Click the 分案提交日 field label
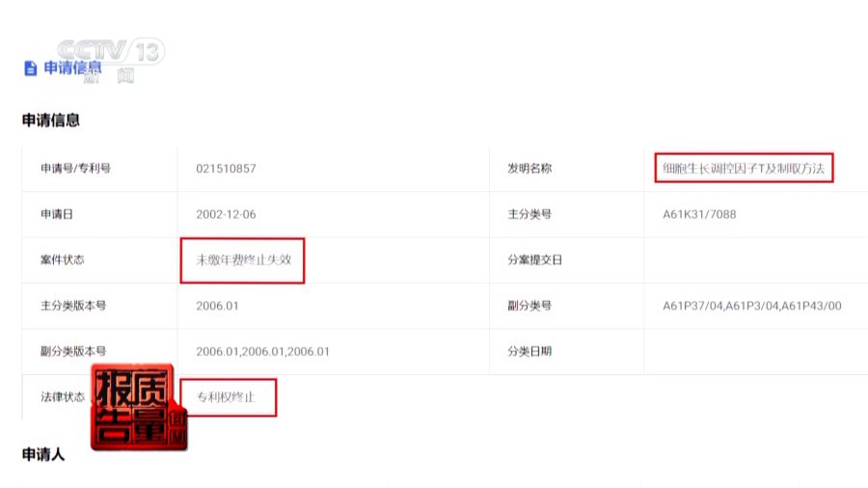The height and width of the screenshot is (488, 868). [535, 260]
